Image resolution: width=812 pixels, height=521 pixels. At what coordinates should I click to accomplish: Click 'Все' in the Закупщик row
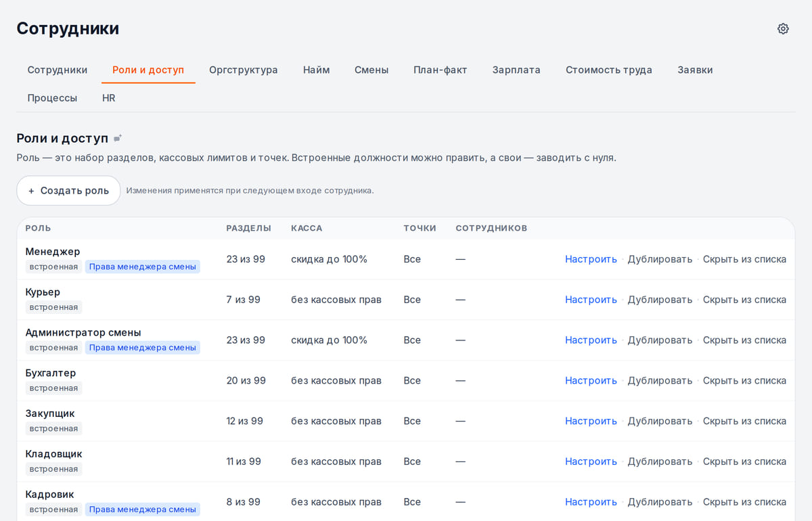[x=412, y=421]
